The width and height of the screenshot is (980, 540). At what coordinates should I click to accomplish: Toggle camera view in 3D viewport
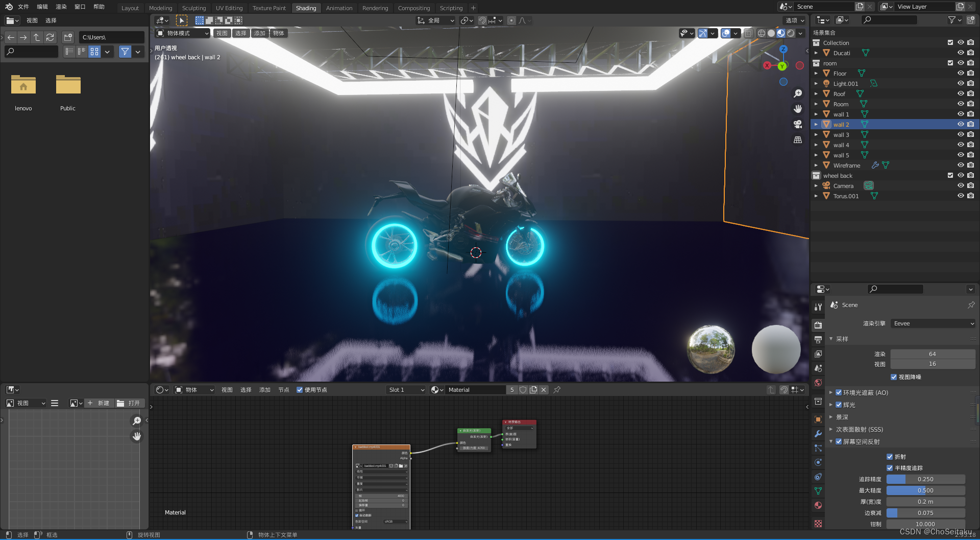pyautogui.click(x=798, y=124)
